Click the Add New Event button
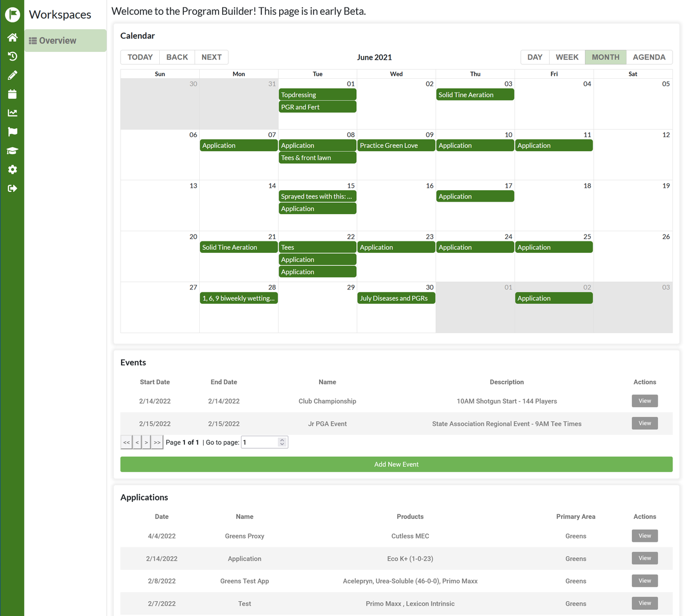Image resolution: width=685 pixels, height=616 pixels. [396, 464]
